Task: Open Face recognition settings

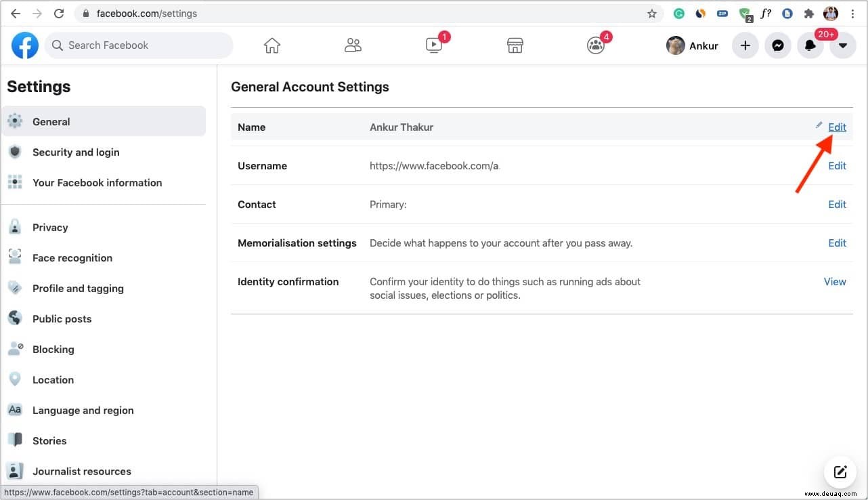Action: tap(104, 257)
